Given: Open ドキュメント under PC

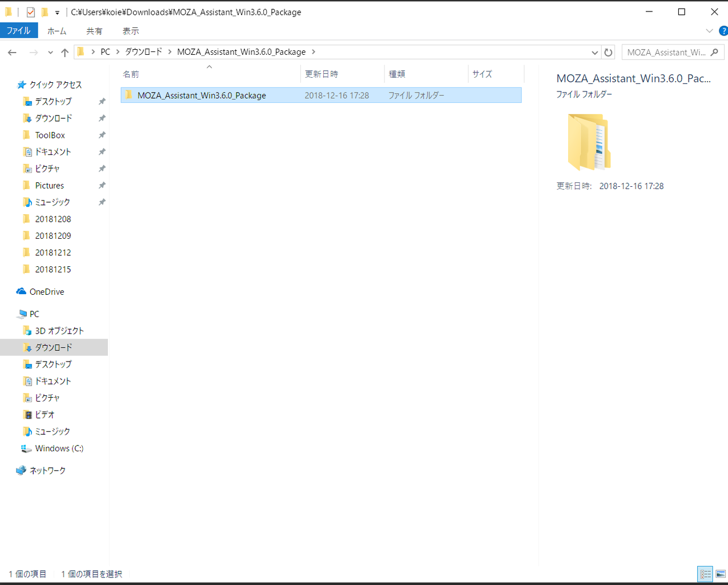Looking at the screenshot, I should pyautogui.click(x=53, y=381).
